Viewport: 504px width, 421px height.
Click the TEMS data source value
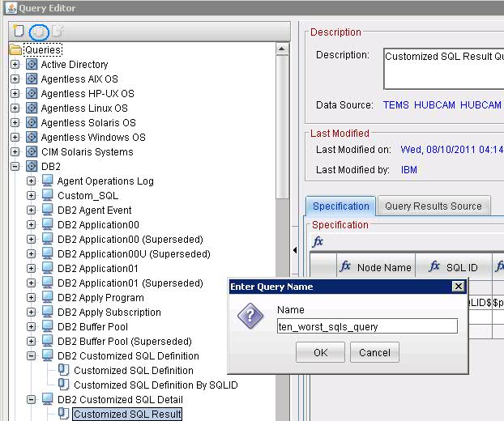[x=395, y=104]
